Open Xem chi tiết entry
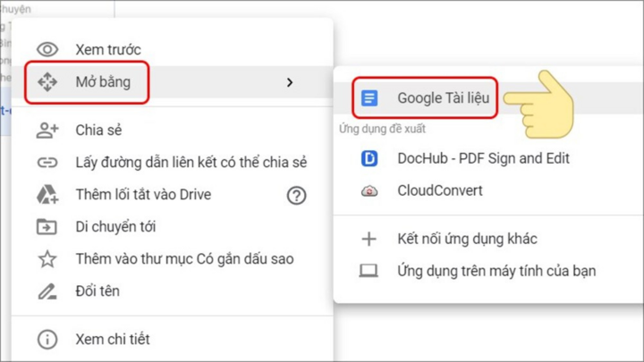Viewport: 644px width, 362px height. [172, 340]
